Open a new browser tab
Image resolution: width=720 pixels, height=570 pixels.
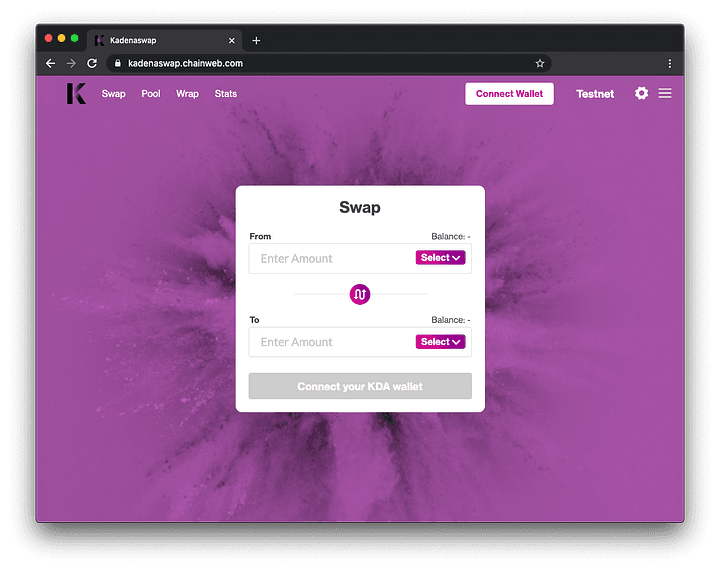click(x=256, y=40)
